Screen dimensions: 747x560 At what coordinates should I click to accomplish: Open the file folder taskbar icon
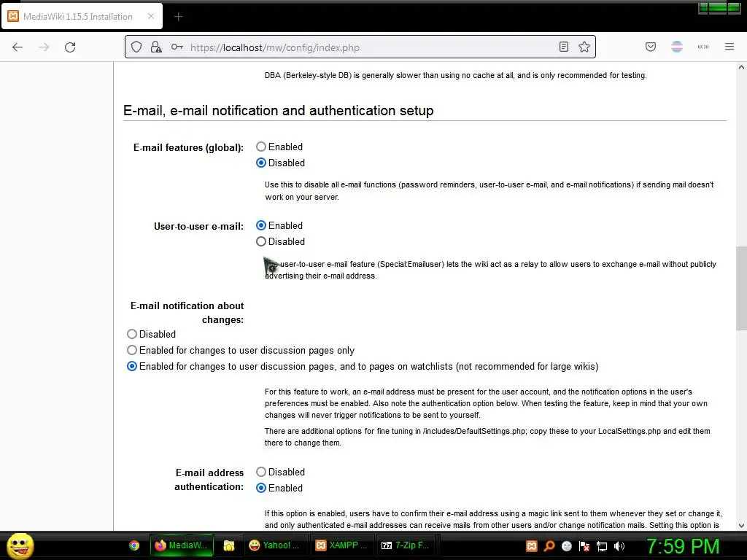coord(228,545)
